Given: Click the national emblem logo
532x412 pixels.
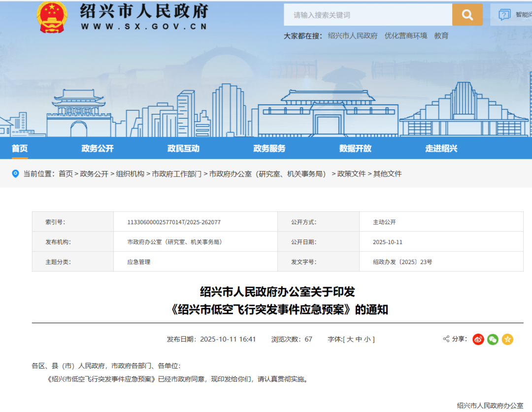Looking at the screenshot, I should (52, 17).
